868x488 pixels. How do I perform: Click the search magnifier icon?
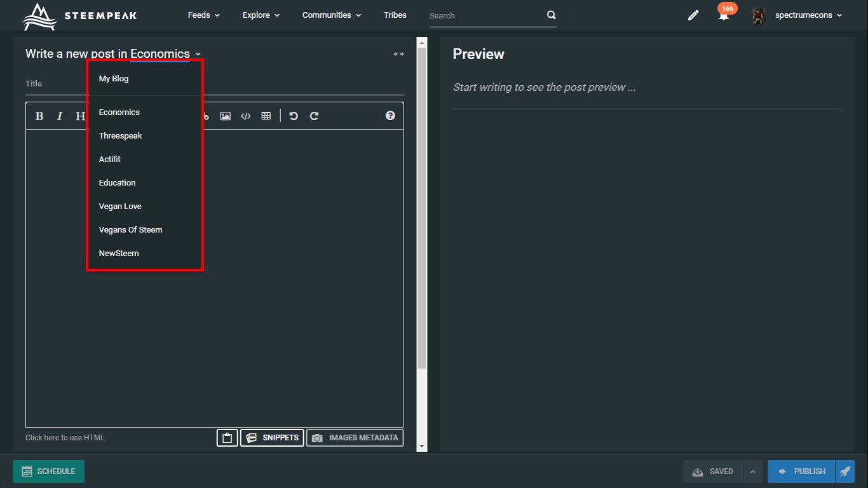coord(551,15)
